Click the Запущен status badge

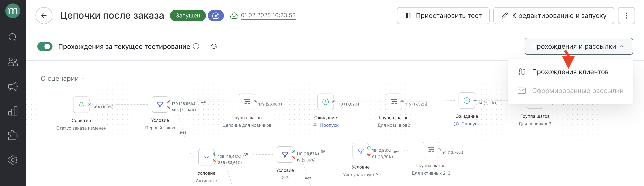(188, 16)
